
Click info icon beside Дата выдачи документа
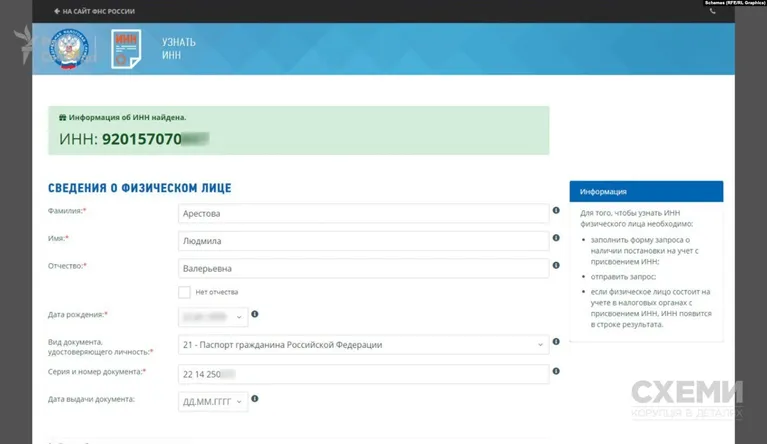pyautogui.click(x=255, y=399)
